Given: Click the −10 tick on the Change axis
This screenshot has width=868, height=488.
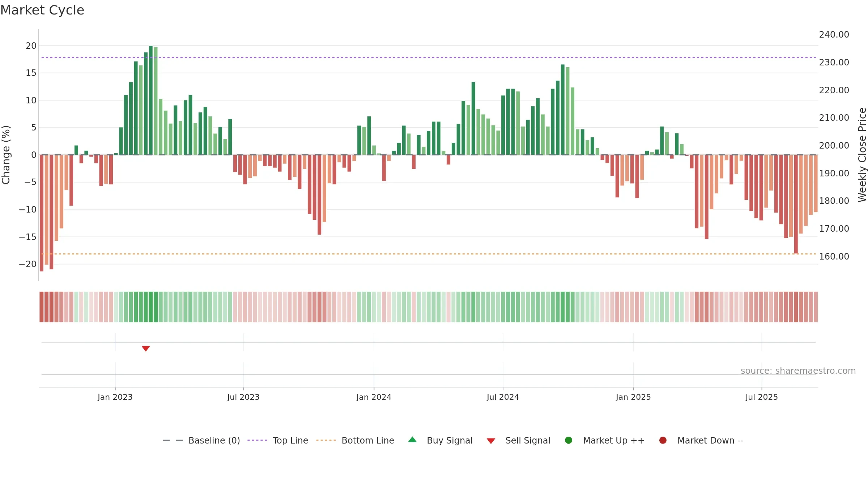Looking at the screenshot, I should point(28,210).
